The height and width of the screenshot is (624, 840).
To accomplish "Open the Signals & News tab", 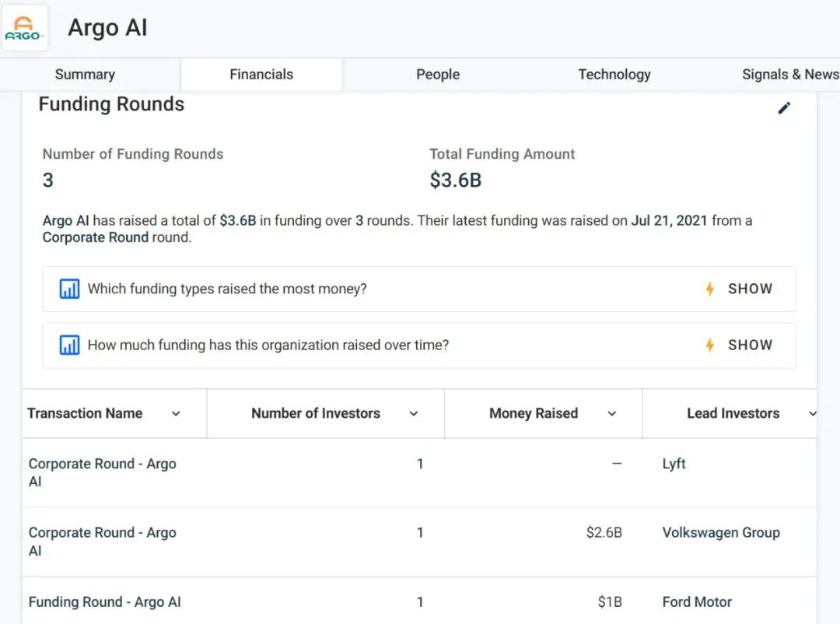I will [x=789, y=75].
